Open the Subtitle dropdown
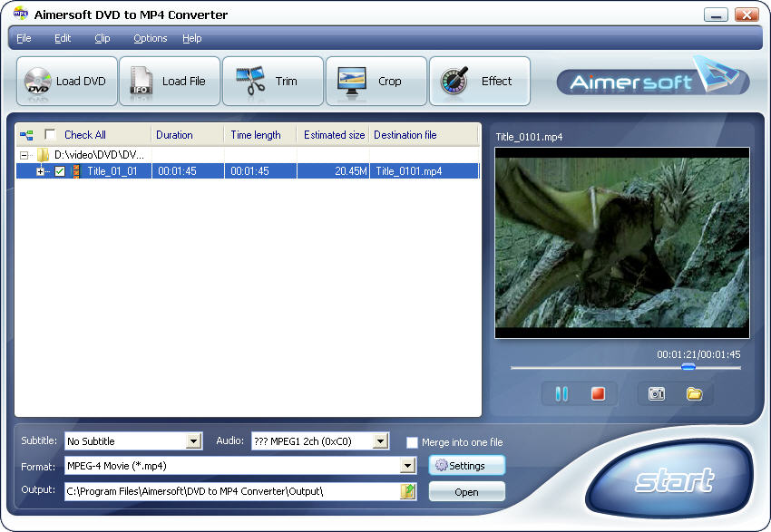 pyautogui.click(x=194, y=441)
